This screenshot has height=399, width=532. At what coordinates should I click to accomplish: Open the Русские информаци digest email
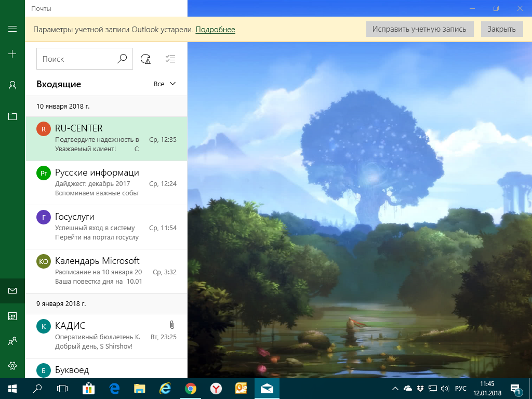(107, 183)
